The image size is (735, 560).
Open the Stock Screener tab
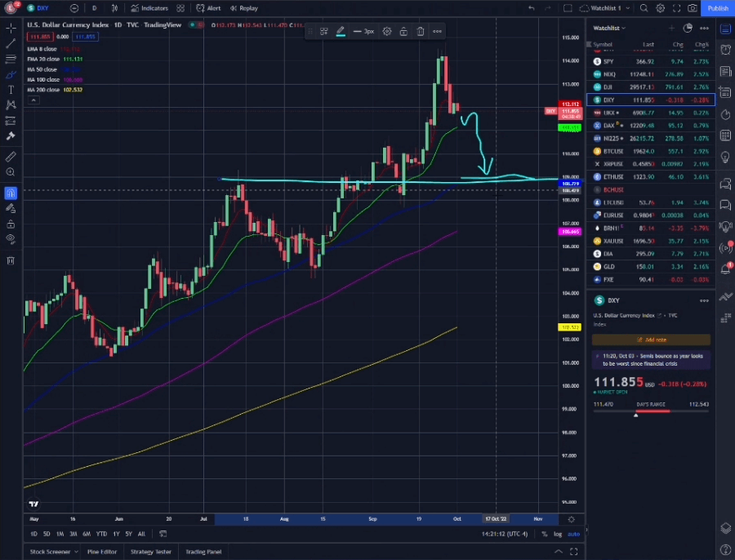(x=50, y=552)
